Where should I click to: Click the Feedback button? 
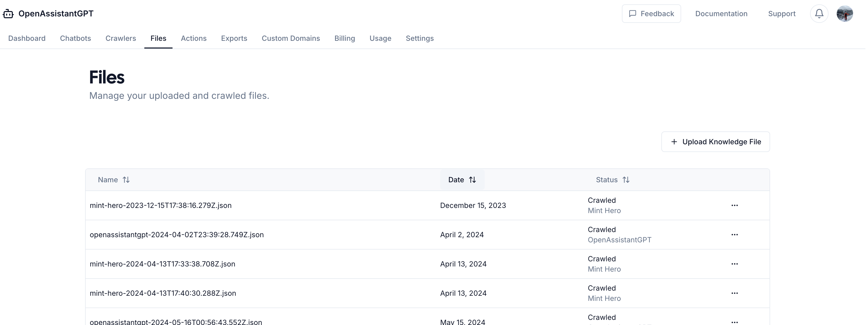tap(651, 14)
